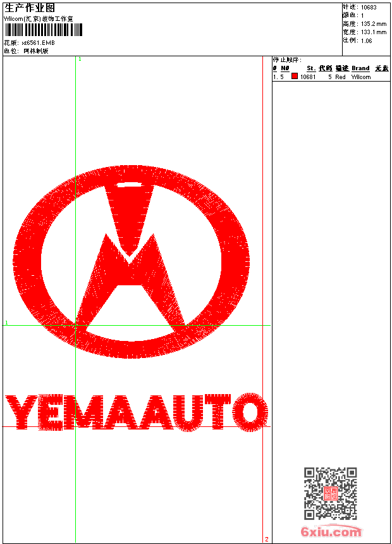Click the oval emblem embroidery design

click(x=132, y=262)
